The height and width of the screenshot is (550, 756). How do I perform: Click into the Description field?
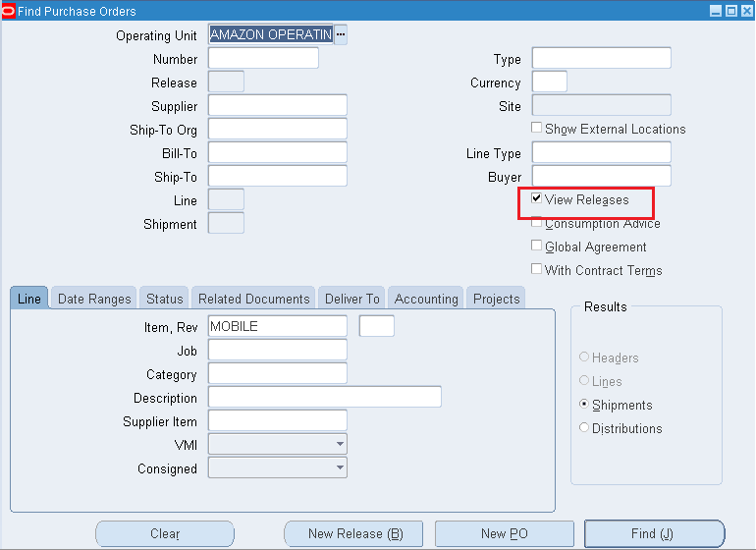(325, 397)
